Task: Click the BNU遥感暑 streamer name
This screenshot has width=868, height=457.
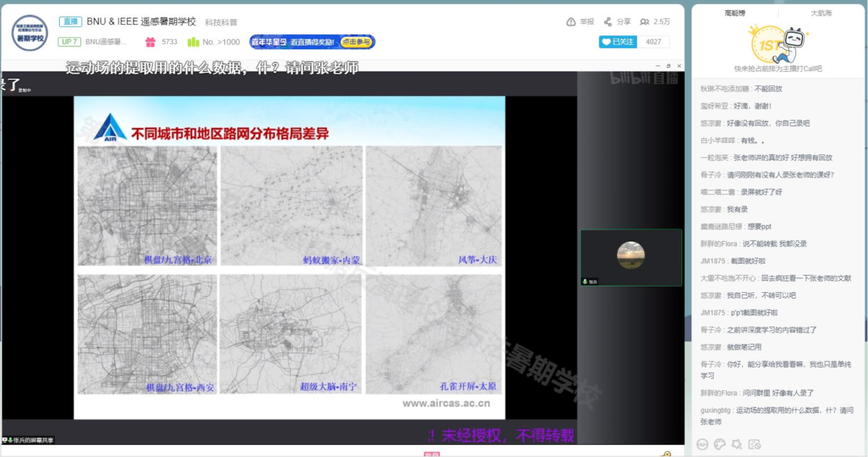Action: pyautogui.click(x=106, y=42)
